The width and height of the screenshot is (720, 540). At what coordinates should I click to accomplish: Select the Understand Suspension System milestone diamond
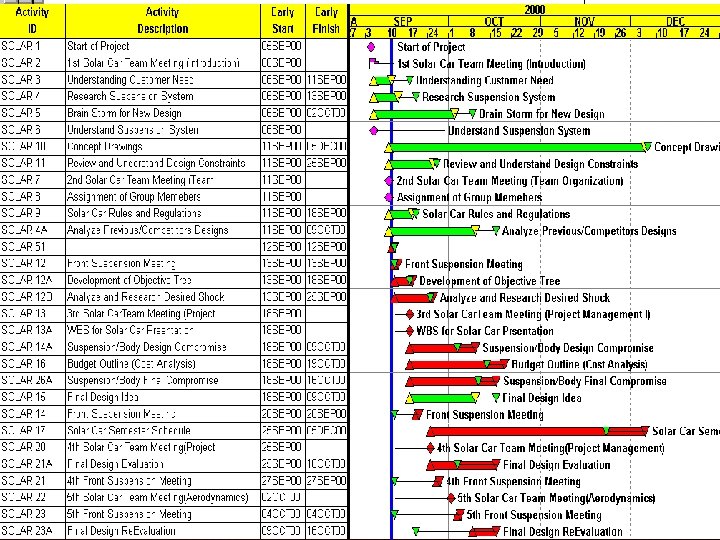coord(374,131)
